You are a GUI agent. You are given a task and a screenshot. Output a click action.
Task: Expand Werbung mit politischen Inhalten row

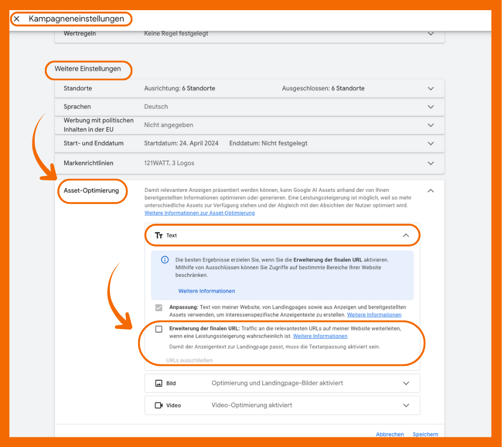tap(431, 125)
